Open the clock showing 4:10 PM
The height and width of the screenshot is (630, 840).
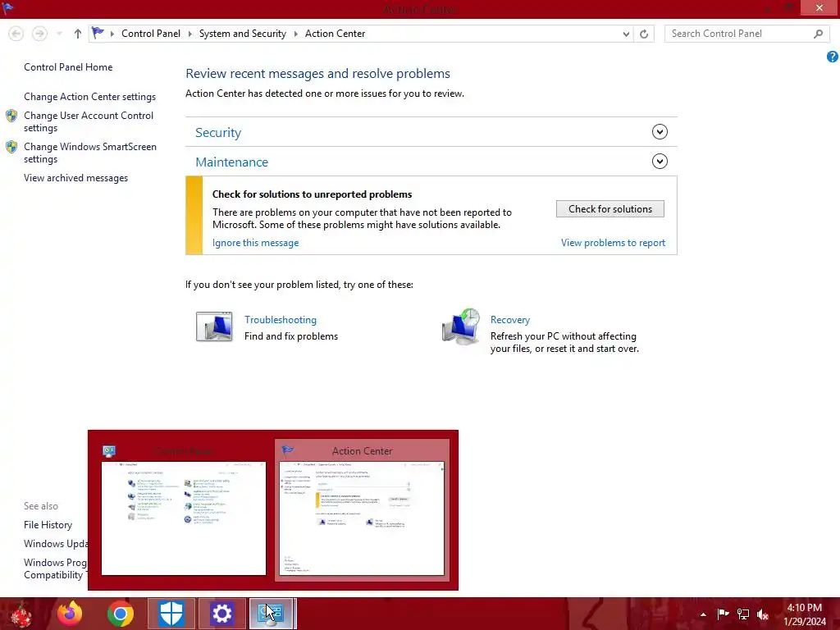[805, 614]
